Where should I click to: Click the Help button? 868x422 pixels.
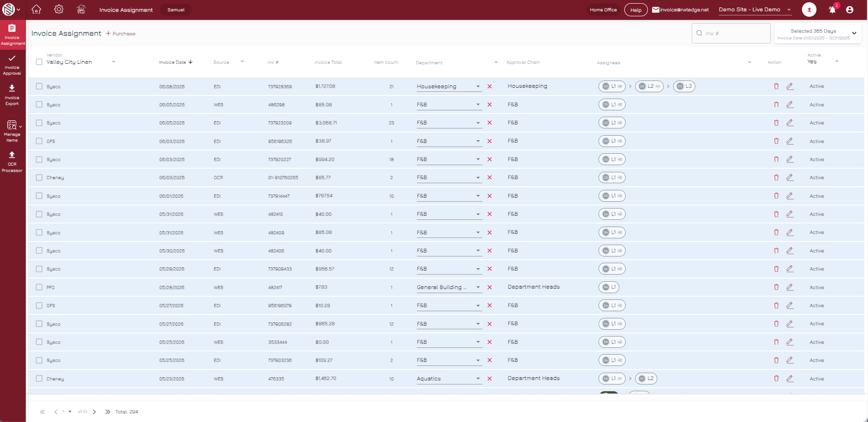pos(636,9)
